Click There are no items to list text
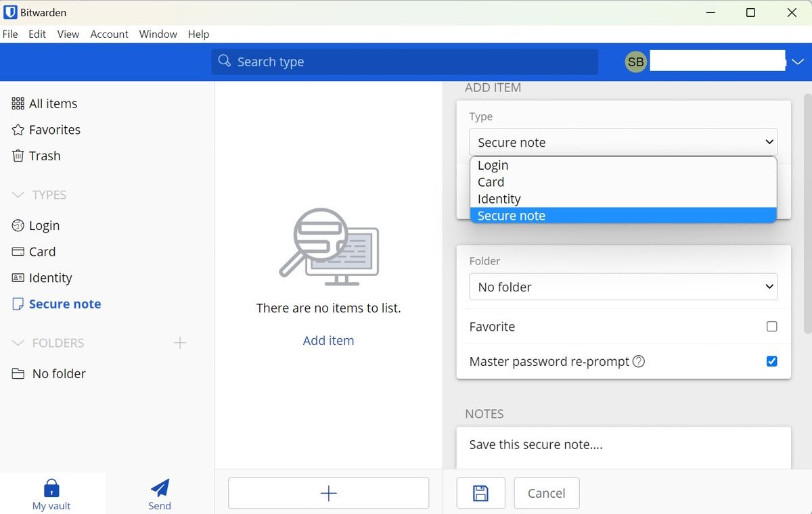 (x=328, y=308)
